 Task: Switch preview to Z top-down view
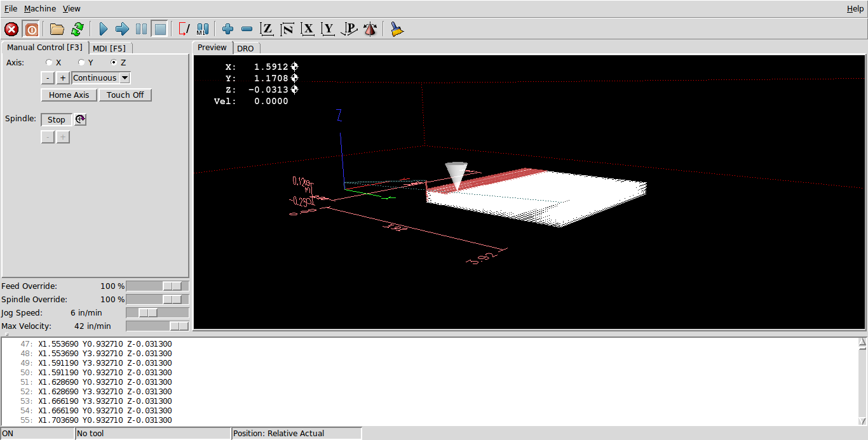pos(267,29)
